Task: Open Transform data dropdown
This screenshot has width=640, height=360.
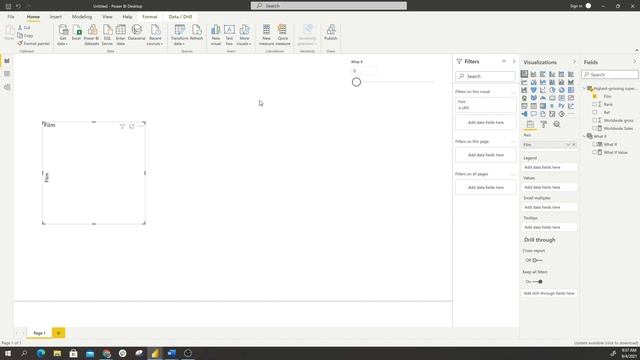Action: pos(180,35)
